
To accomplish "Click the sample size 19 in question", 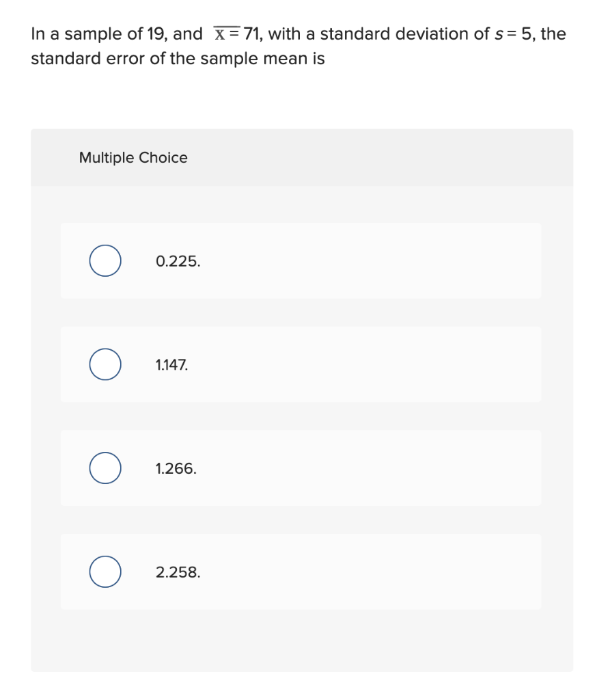I will [x=155, y=34].
